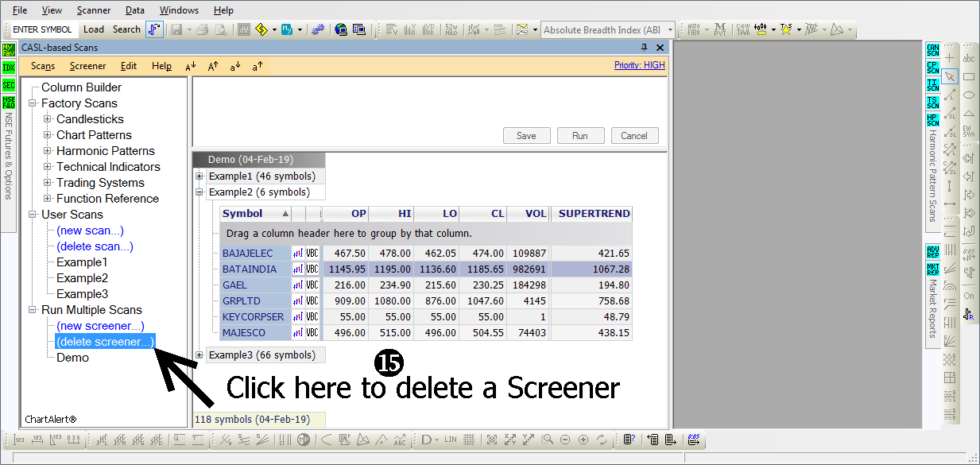The width and height of the screenshot is (980, 465).
Task: Open the SEC sector list icon
Action: point(8,85)
